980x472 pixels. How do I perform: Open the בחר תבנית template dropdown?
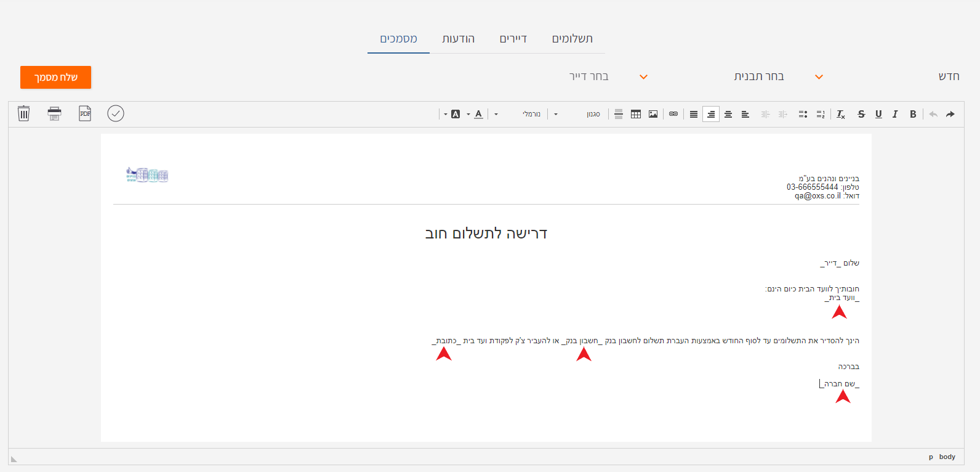[x=776, y=76]
